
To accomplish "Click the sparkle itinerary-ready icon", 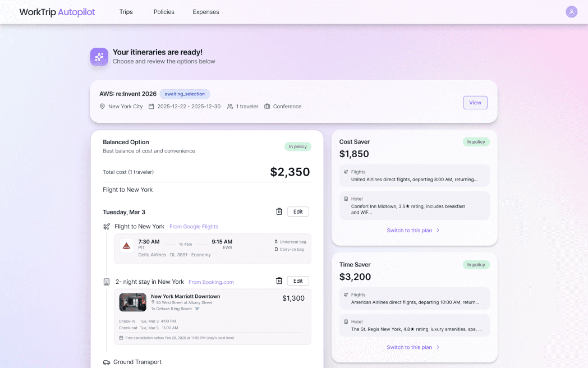I will pyautogui.click(x=99, y=57).
